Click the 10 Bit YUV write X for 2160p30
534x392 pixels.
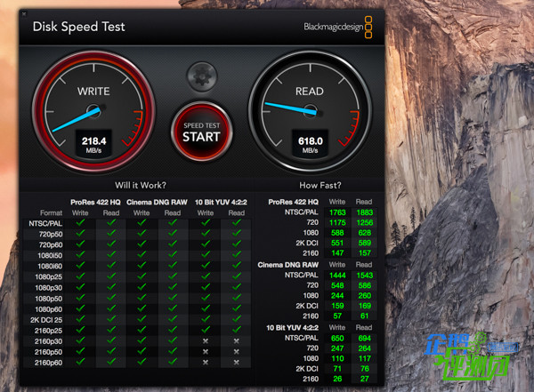click(206, 341)
